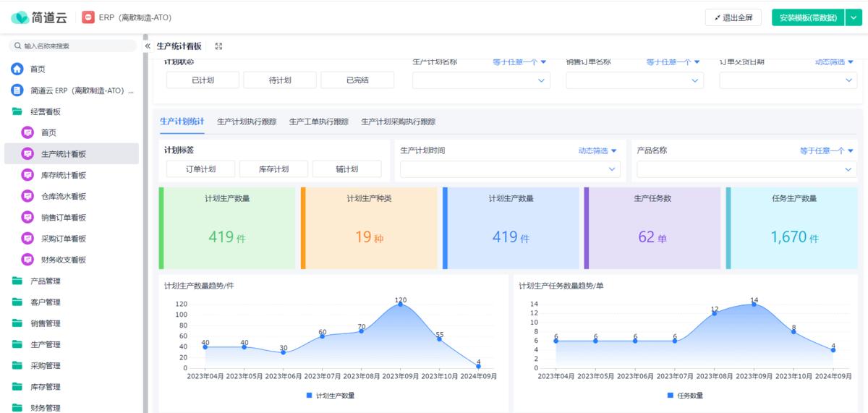The image size is (868, 413).
Task: Switch to 生产工单执行跟踪 tab
Action: pos(318,122)
